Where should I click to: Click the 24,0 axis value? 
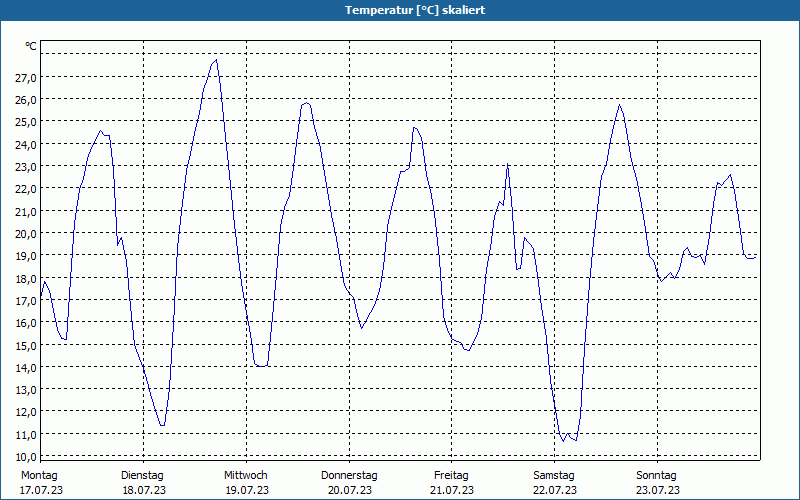(x=26, y=144)
